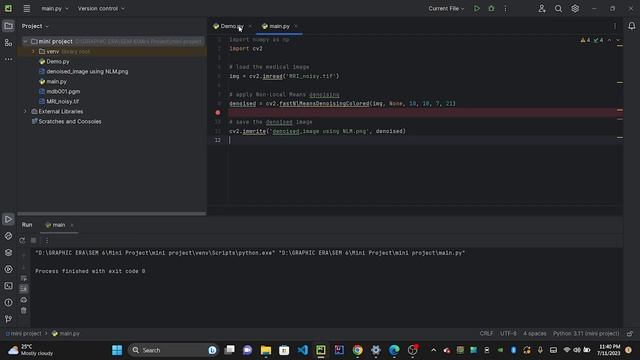Open the Version control dropdown

[x=101, y=8]
